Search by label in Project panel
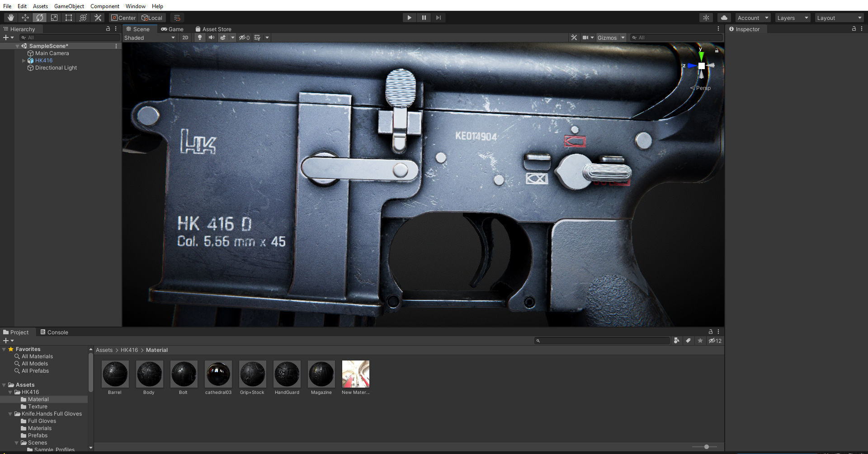The image size is (868, 454). coord(688,341)
